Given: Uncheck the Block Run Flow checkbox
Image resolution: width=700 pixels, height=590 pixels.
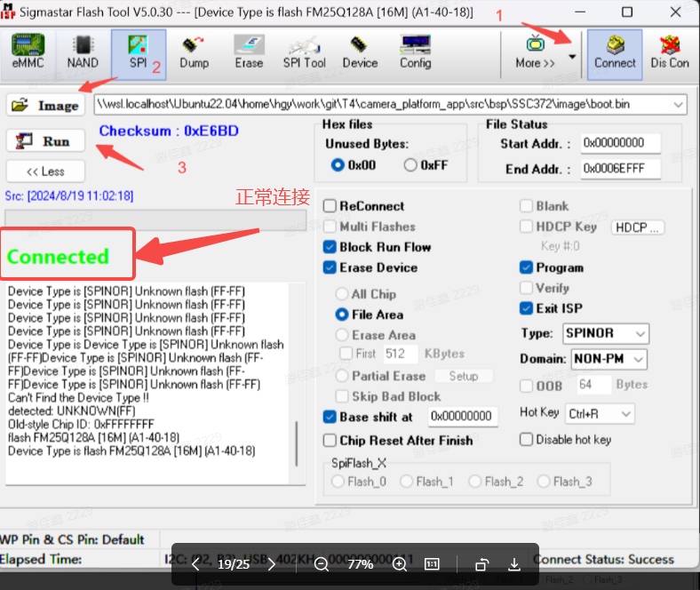Looking at the screenshot, I should pyautogui.click(x=330, y=247).
